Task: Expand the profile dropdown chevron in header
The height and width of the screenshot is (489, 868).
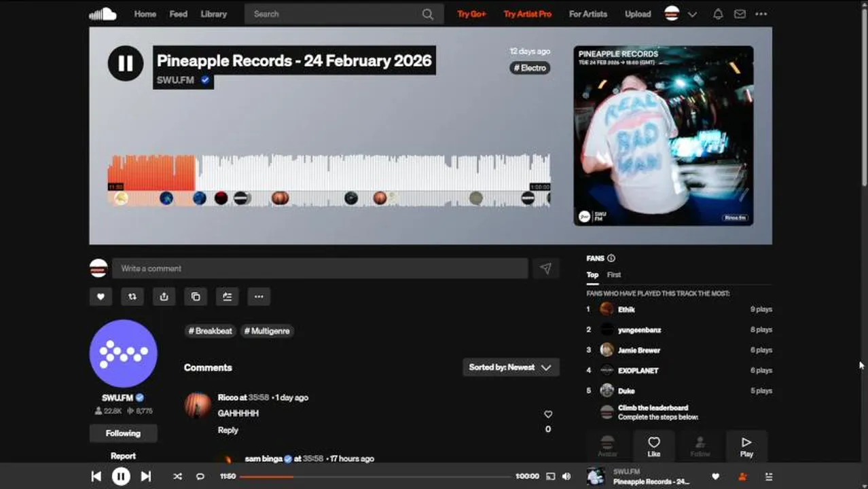Action: 692,14
